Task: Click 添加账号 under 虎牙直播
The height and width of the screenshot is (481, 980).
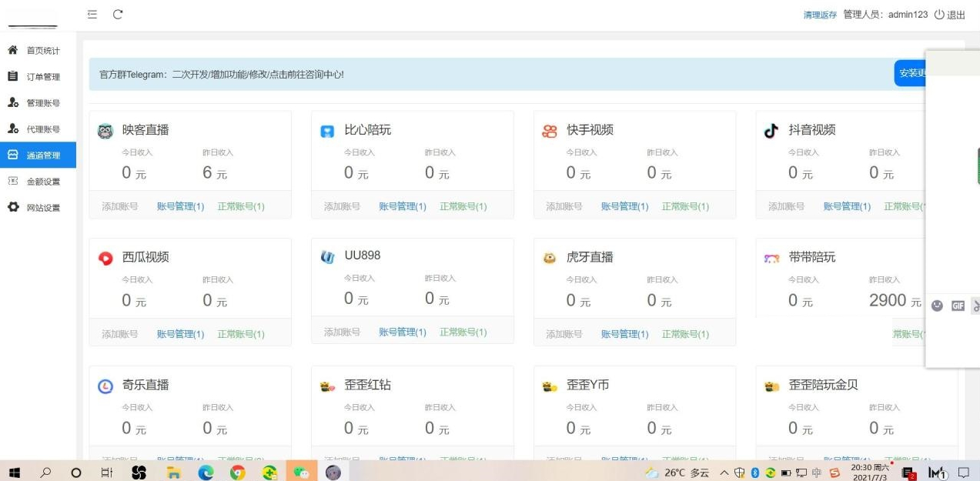Action: point(564,334)
